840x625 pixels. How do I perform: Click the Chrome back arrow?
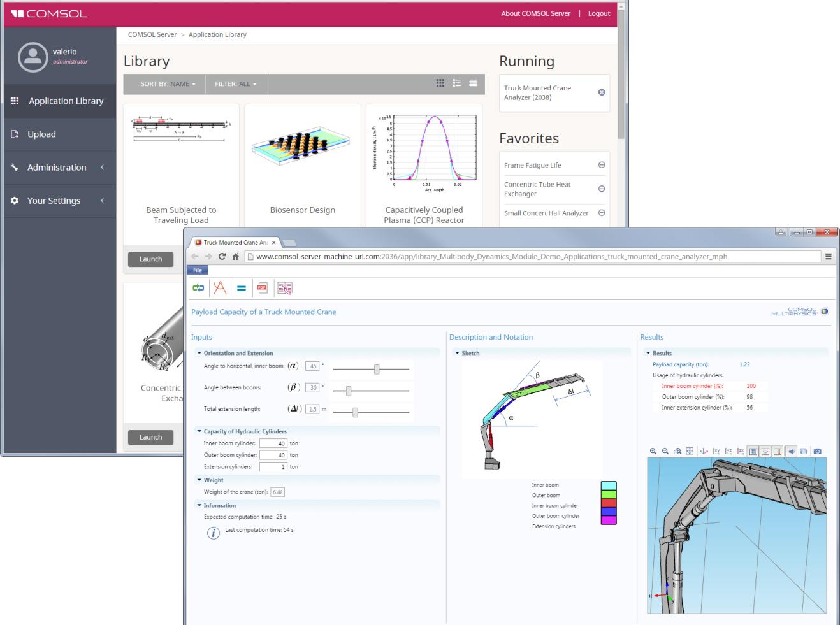(196, 257)
